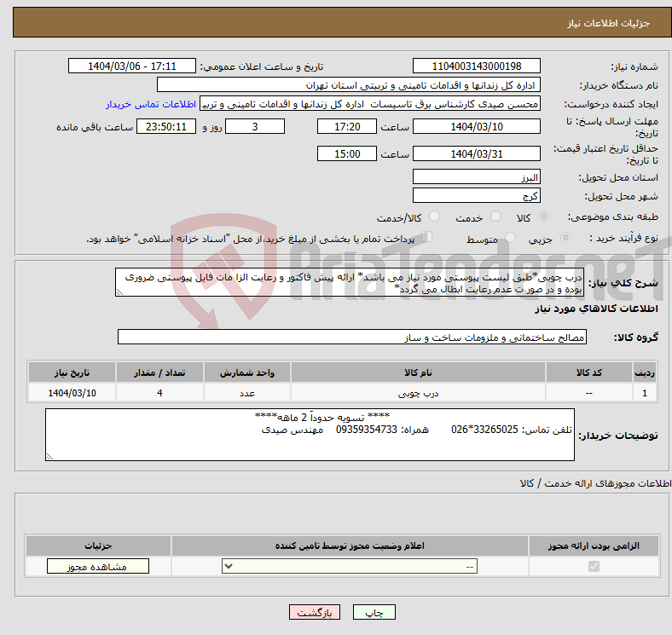Select the کالا radio button
Image resolution: width=672 pixels, height=635 pixels.
point(543,216)
